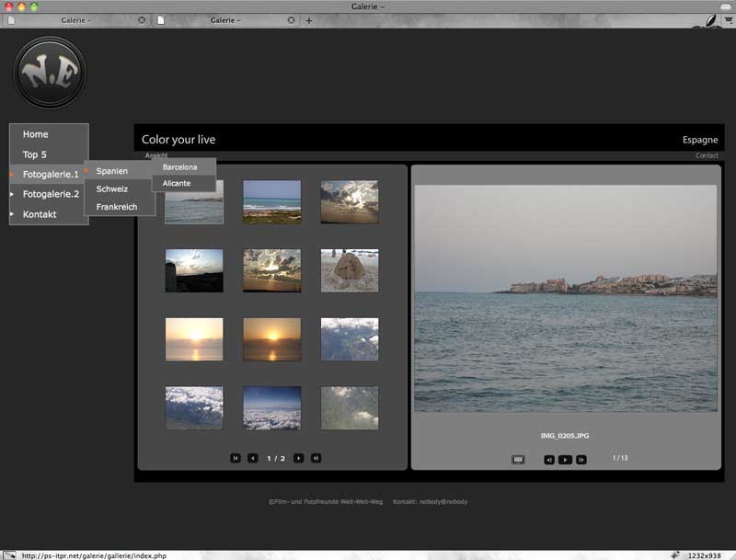Viewport: 736px width, 560px height.
Task: Open the sand sculpture thumbnail
Action: (x=350, y=270)
